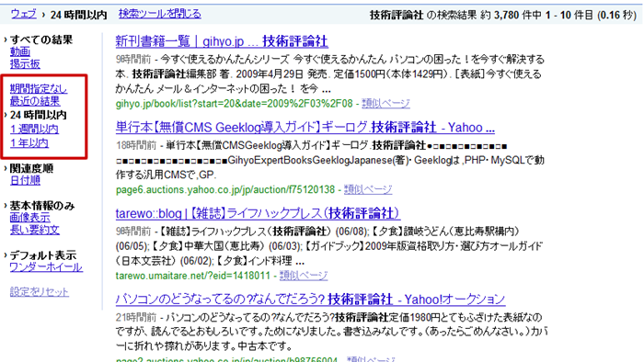Viewport: 644px width, 362px height.
Task: Switch to 長い要約文 view
Action: (35, 230)
